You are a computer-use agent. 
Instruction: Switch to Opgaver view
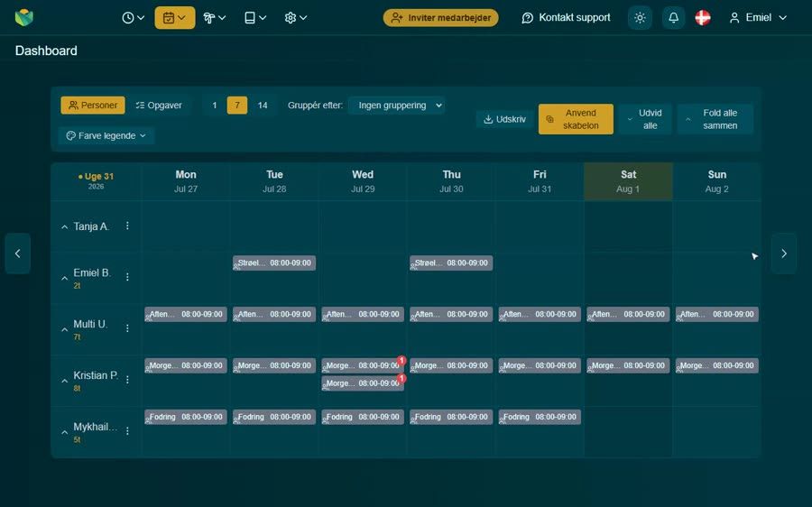point(159,106)
